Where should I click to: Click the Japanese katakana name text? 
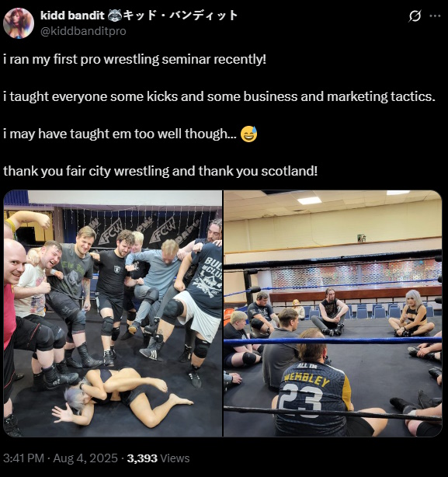pos(180,16)
